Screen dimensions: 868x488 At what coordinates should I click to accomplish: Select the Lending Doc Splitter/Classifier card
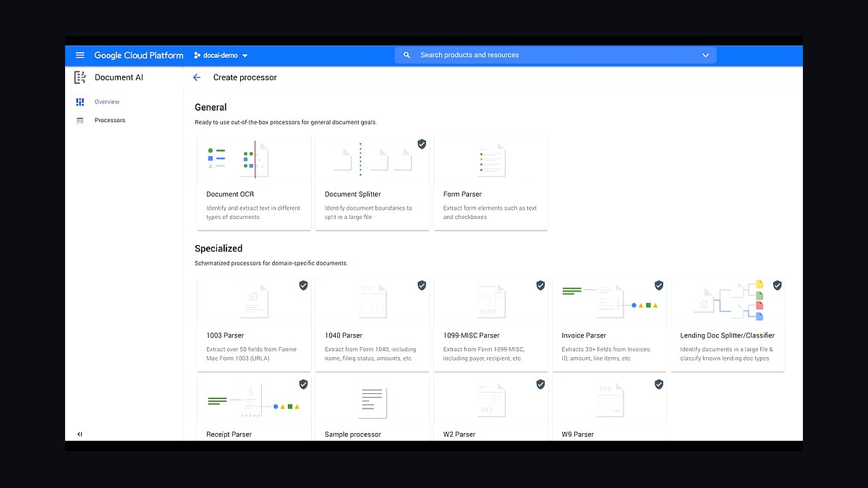(728, 325)
